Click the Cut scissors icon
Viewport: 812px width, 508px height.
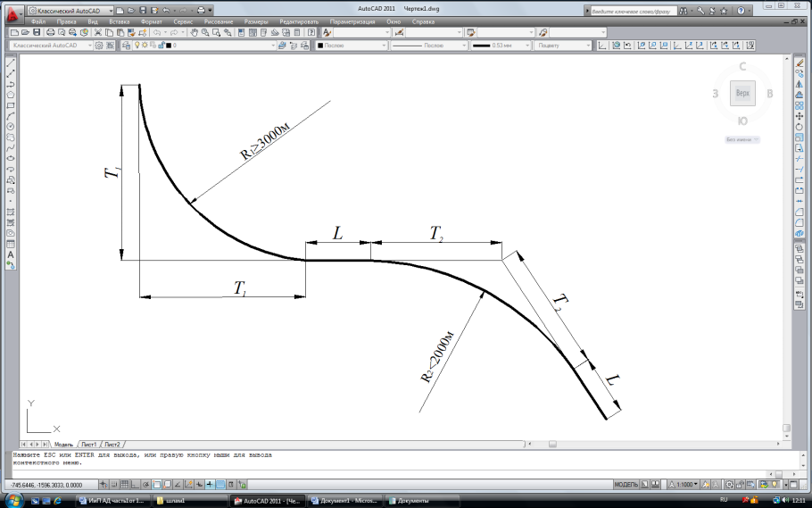98,32
